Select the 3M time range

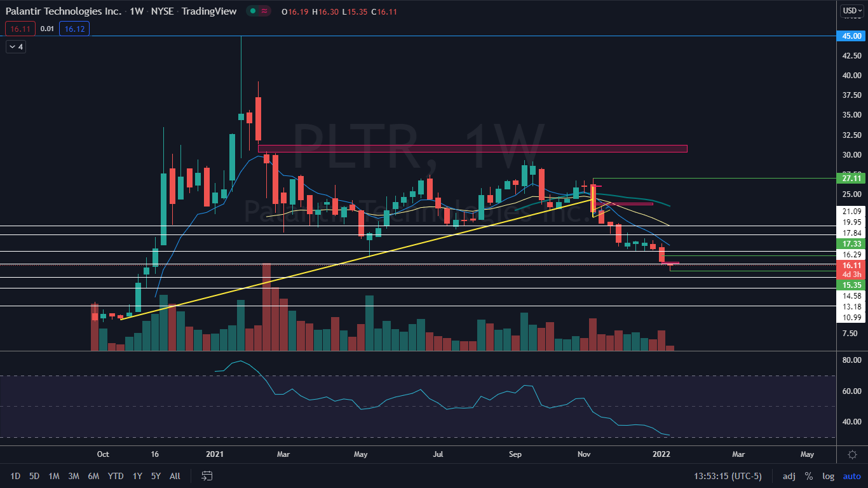74,476
